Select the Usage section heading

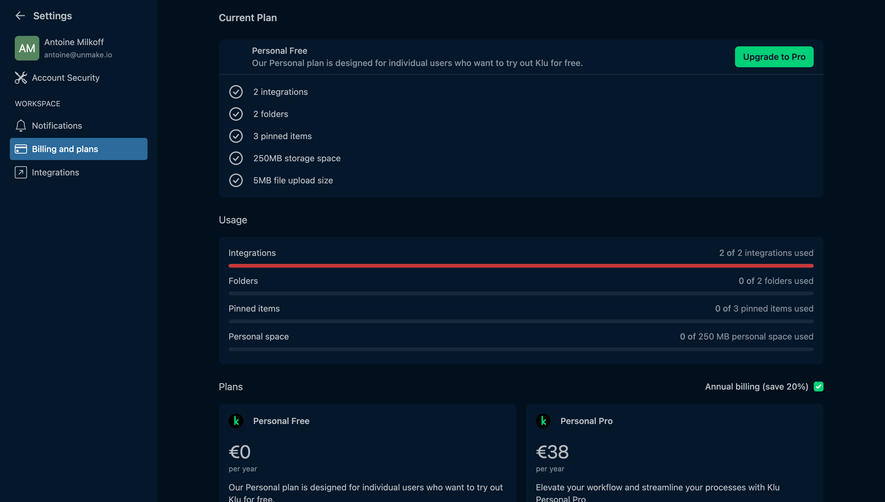point(233,220)
